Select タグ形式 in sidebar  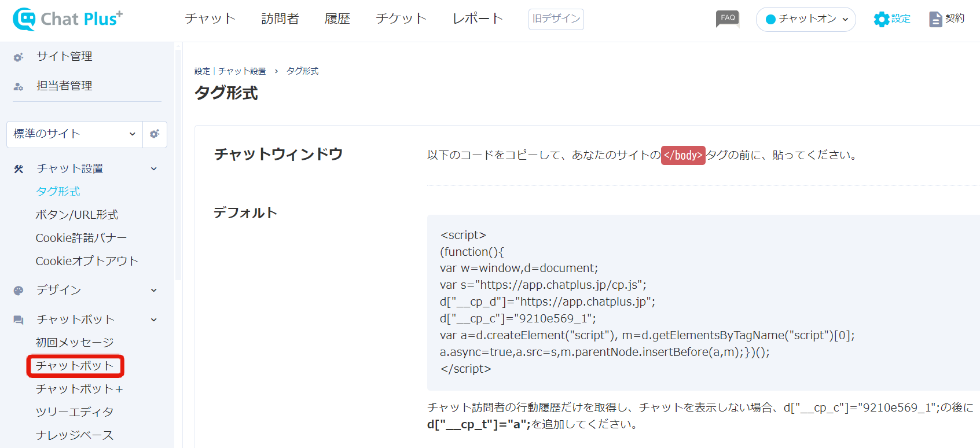pyautogui.click(x=58, y=192)
